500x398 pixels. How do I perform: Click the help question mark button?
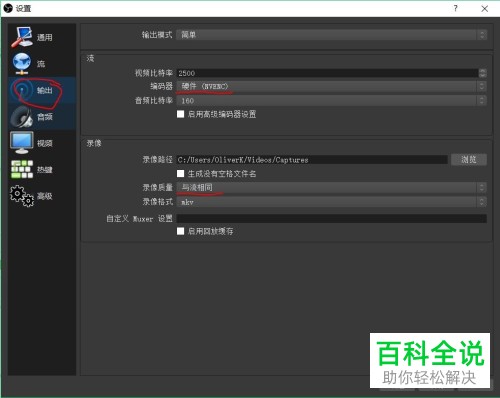(455, 8)
